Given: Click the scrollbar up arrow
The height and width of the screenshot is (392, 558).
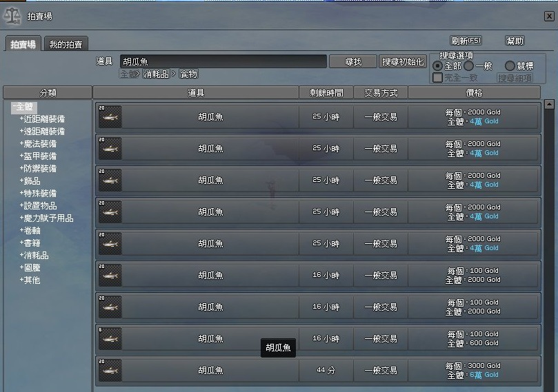Looking at the screenshot, I should [549, 105].
